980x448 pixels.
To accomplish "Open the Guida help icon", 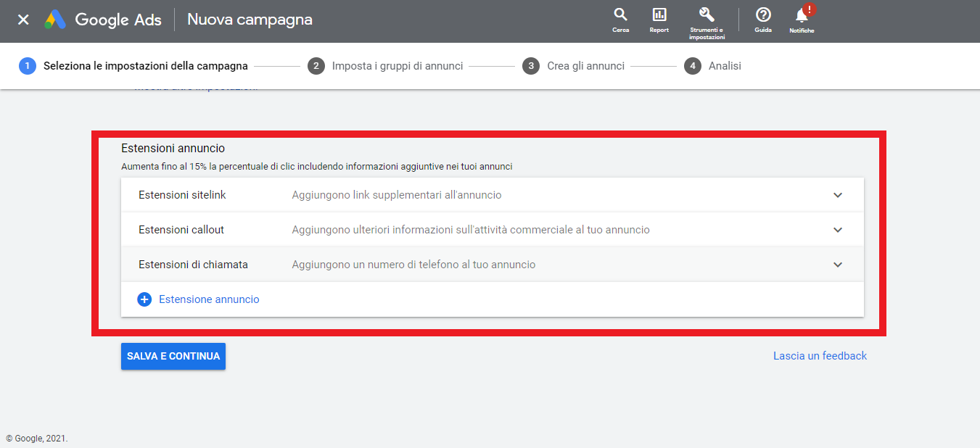I will pos(762,15).
